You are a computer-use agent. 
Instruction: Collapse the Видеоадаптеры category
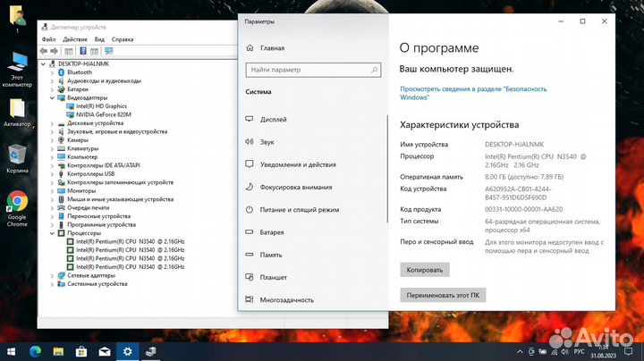pyautogui.click(x=52, y=98)
